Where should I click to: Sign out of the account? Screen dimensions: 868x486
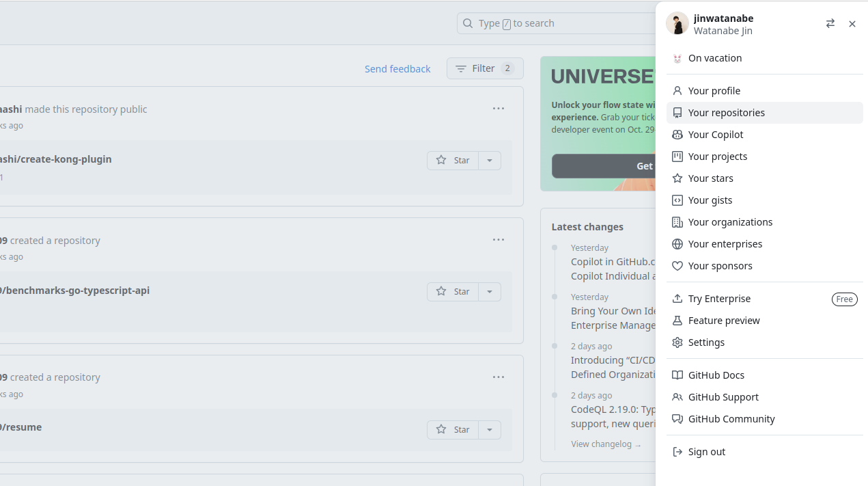click(765, 452)
